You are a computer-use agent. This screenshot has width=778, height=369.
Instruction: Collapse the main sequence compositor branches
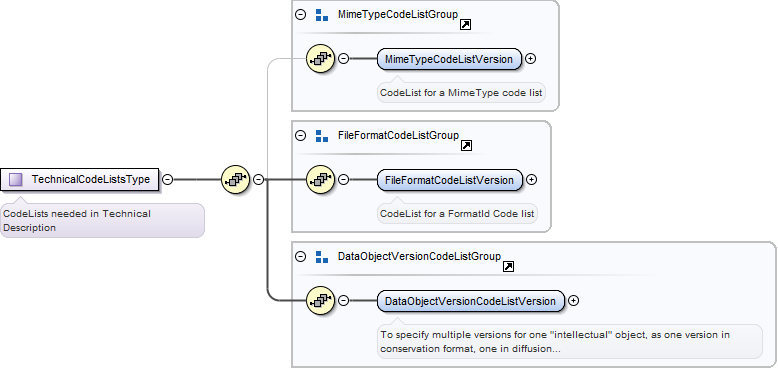coord(259,179)
